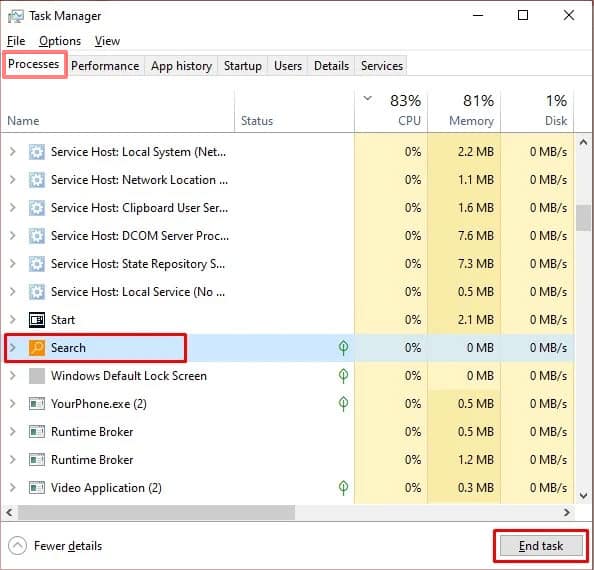Click the Windows Default Lock Screen gray icon
The height and width of the screenshot is (570, 594).
coord(37,376)
